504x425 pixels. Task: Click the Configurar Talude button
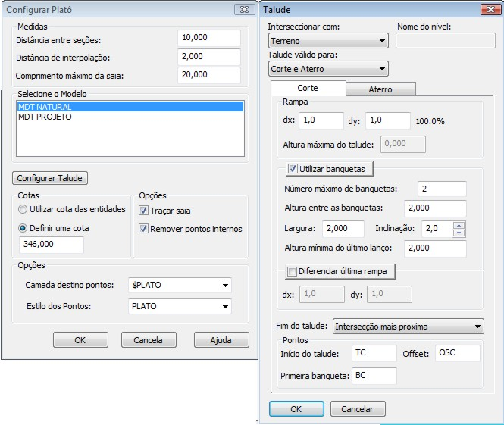click(x=51, y=178)
